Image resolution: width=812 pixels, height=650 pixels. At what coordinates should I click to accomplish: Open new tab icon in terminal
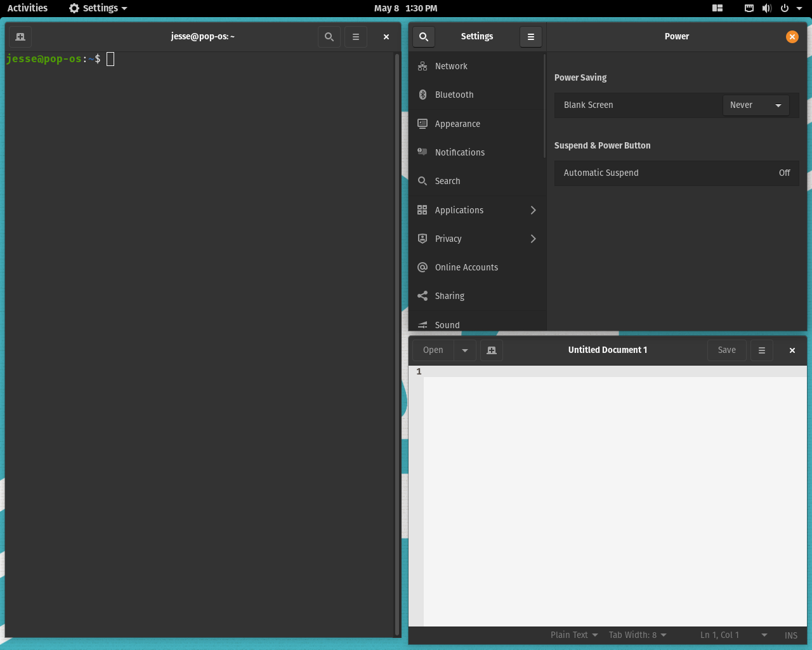[x=20, y=37]
